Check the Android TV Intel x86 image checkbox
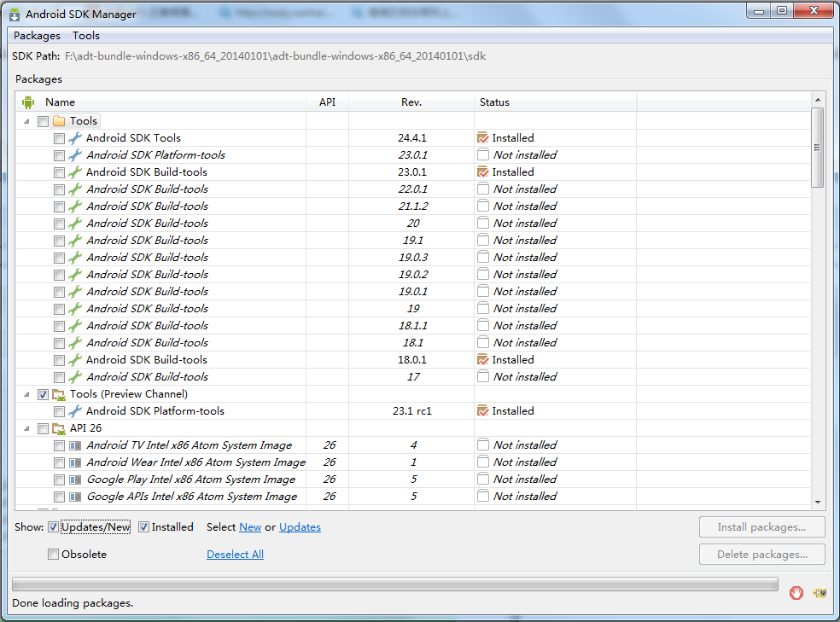 click(x=59, y=446)
